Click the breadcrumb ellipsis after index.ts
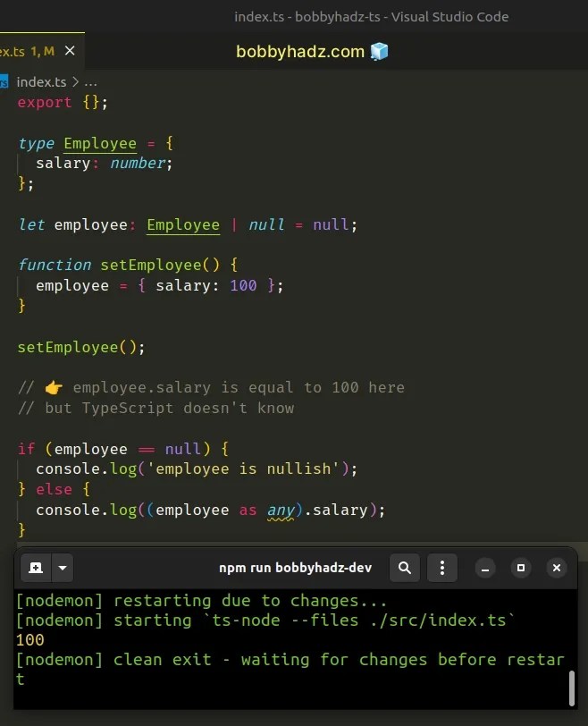Image resolution: width=588 pixels, height=726 pixels. (90, 83)
